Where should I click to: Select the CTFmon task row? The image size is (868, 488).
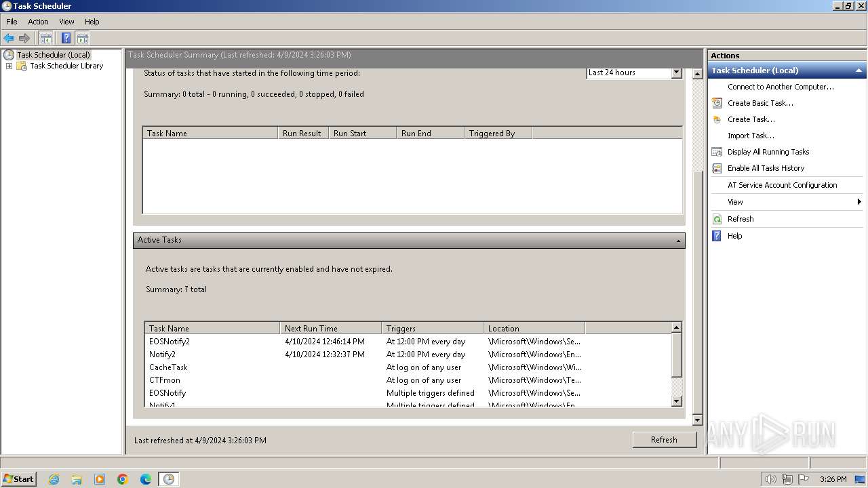408,380
